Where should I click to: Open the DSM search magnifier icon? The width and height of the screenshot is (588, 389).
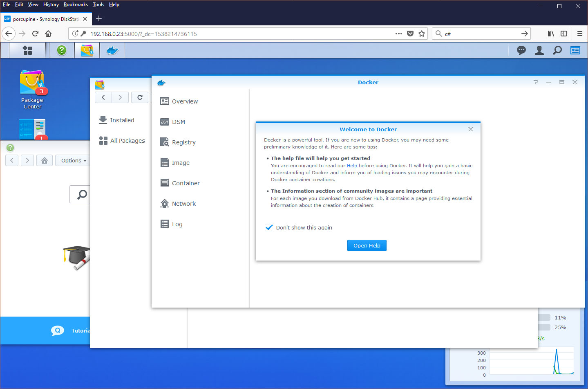coord(557,50)
